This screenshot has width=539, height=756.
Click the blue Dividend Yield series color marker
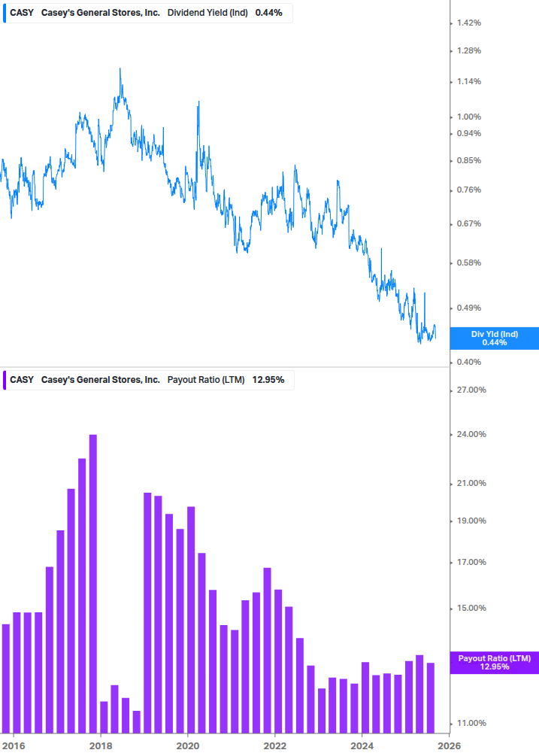pos(4,13)
